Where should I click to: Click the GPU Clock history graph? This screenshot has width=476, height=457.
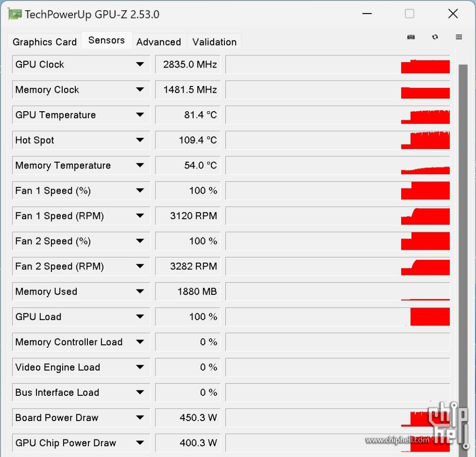(338, 64)
